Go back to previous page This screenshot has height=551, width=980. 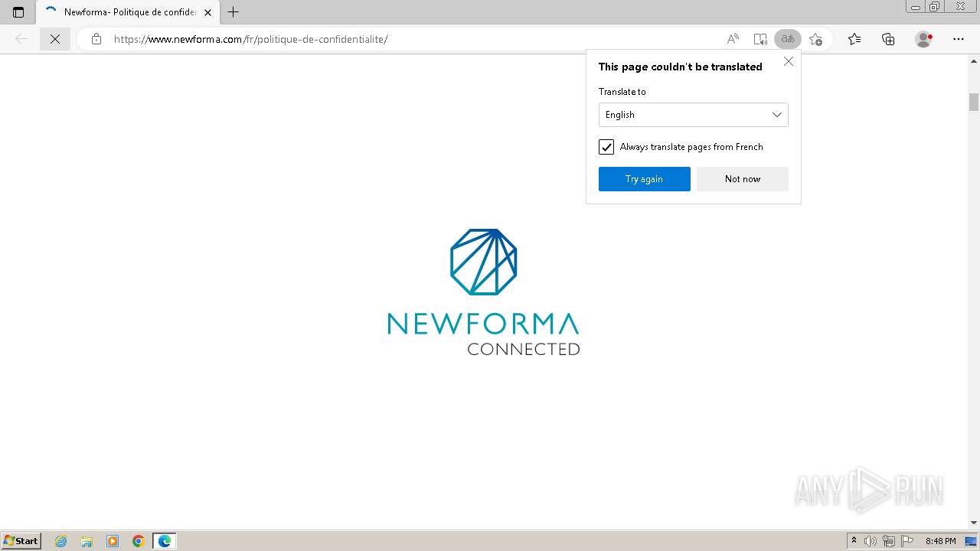pyautogui.click(x=21, y=39)
